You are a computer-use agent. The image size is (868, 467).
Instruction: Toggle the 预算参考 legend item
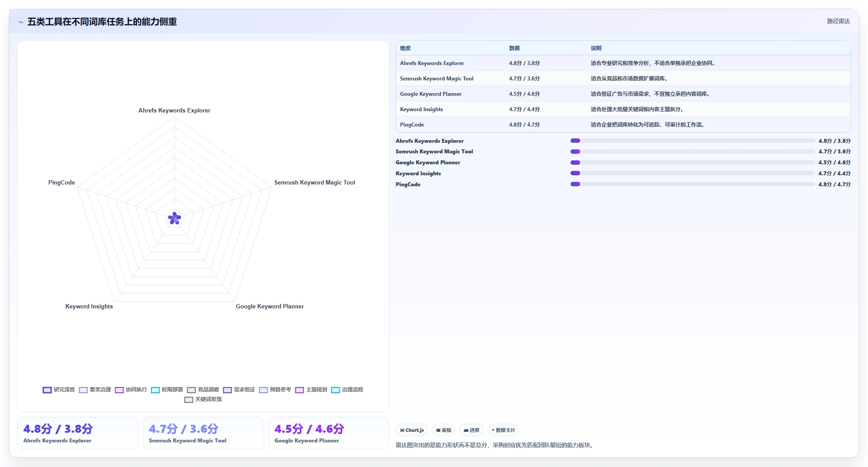(275, 390)
